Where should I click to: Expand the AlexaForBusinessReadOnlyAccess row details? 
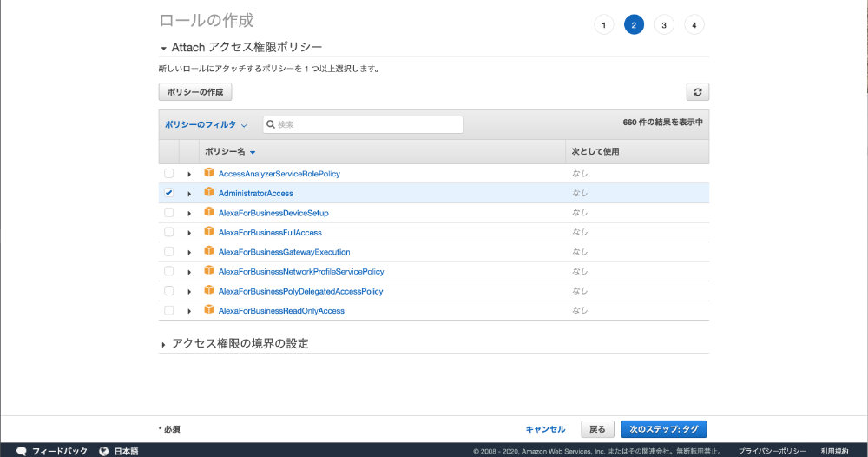pyautogui.click(x=189, y=311)
